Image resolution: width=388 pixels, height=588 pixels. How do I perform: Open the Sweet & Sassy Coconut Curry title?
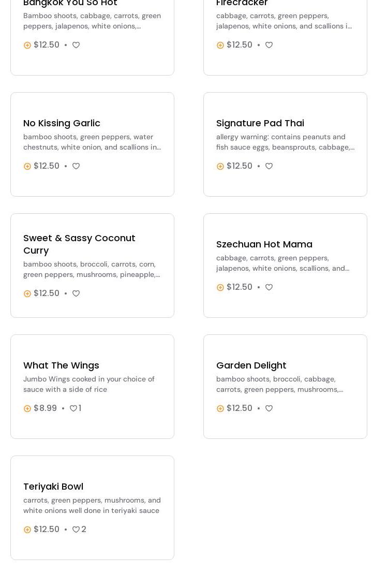[79, 244]
